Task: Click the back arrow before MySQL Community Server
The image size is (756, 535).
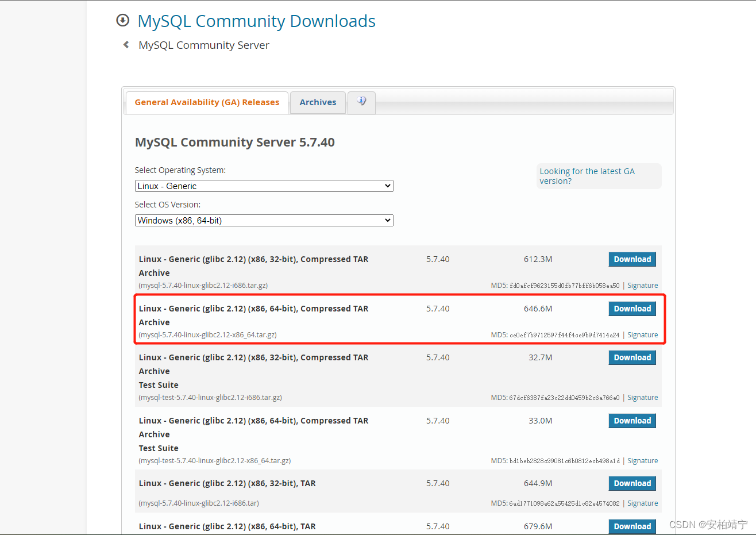Action: tap(126, 45)
